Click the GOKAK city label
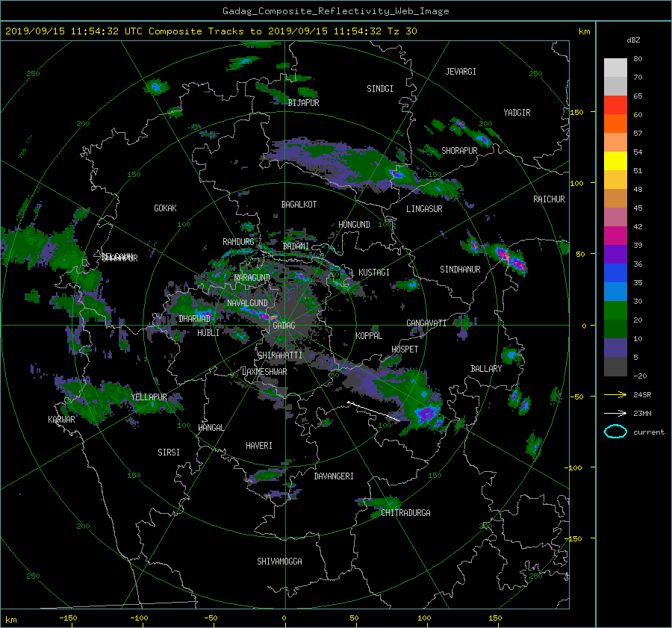 point(166,208)
